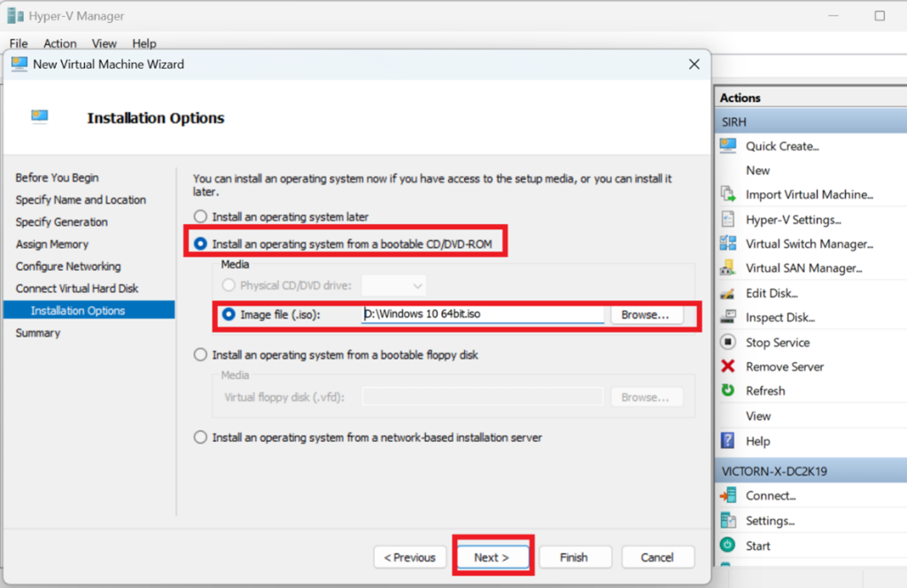Click the Quick Create icon in Actions
This screenshot has height=588, width=907.
click(x=728, y=146)
